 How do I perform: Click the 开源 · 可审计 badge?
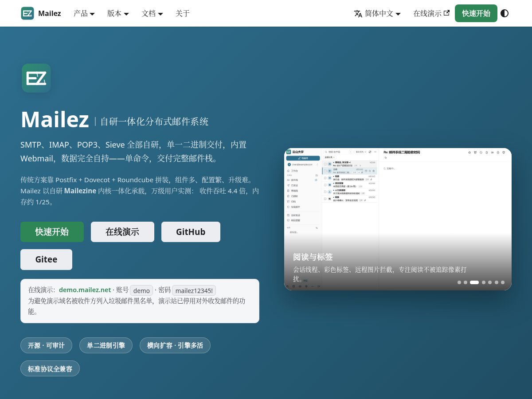pos(46,345)
